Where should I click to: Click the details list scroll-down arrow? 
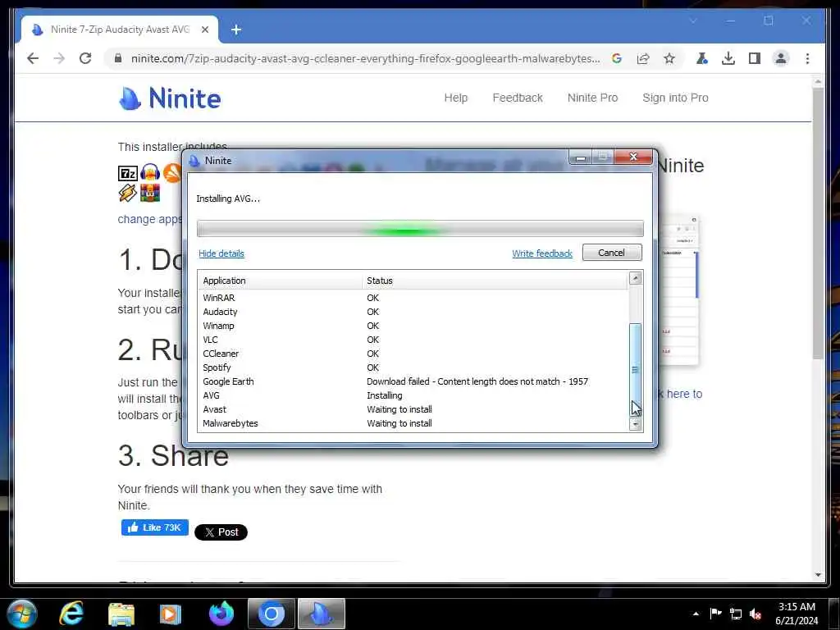[x=636, y=424]
